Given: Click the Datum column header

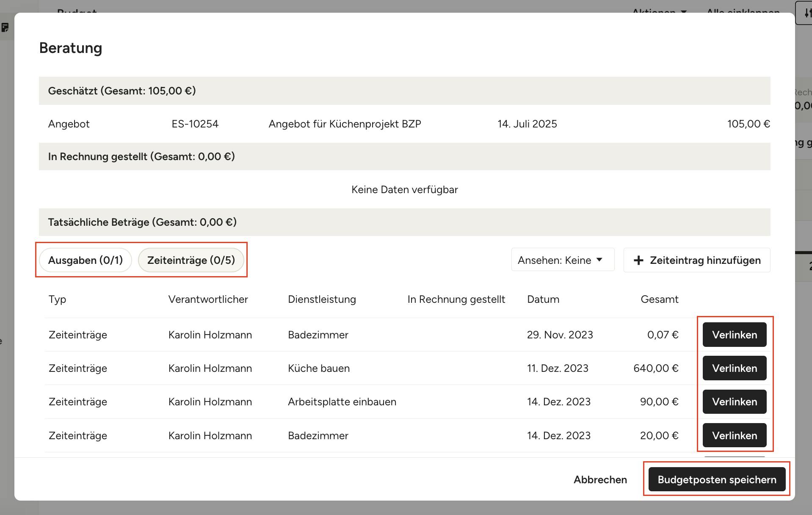Looking at the screenshot, I should (x=543, y=299).
